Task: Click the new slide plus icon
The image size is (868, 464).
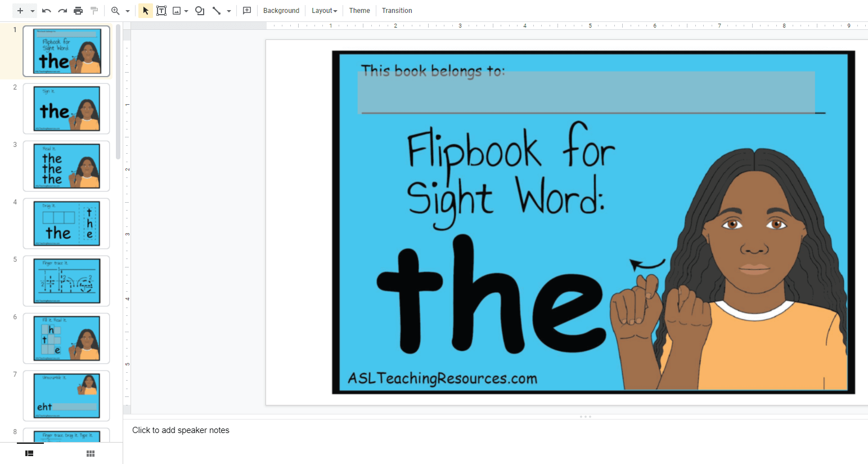Action: [20, 11]
